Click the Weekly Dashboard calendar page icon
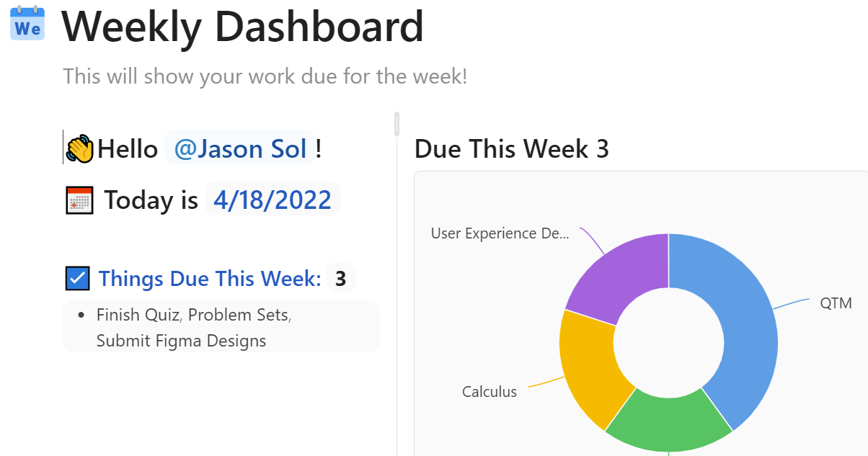The height and width of the screenshot is (456, 868). (27, 24)
